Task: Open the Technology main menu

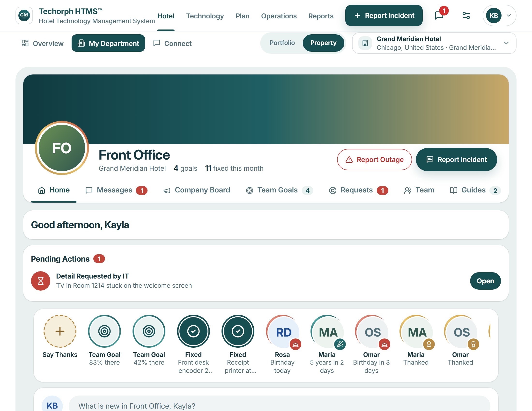Action: 205,16
